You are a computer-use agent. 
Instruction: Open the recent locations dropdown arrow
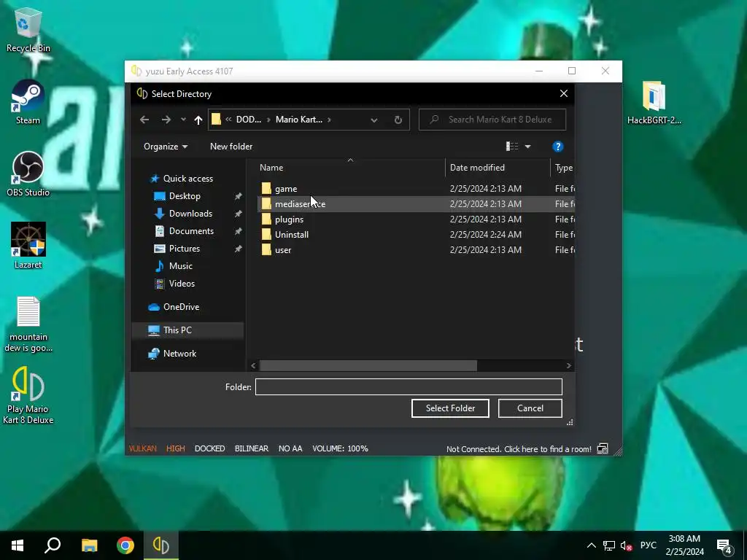183,120
